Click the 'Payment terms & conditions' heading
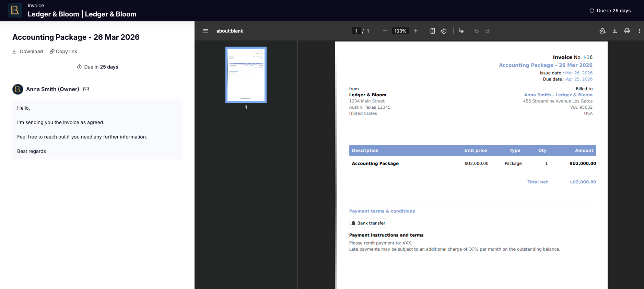This screenshot has height=289, width=644. click(382, 211)
